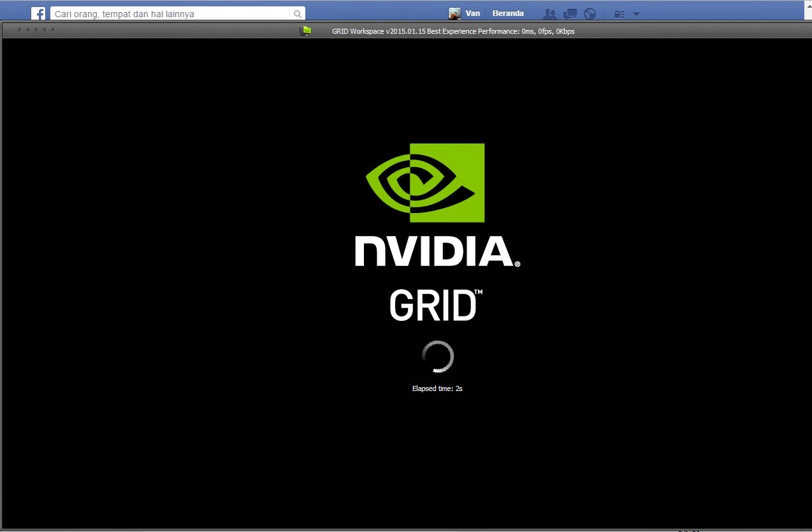Viewport: 812px width, 532px height.
Task: Open the Van profile link
Action: (x=472, y=13)
